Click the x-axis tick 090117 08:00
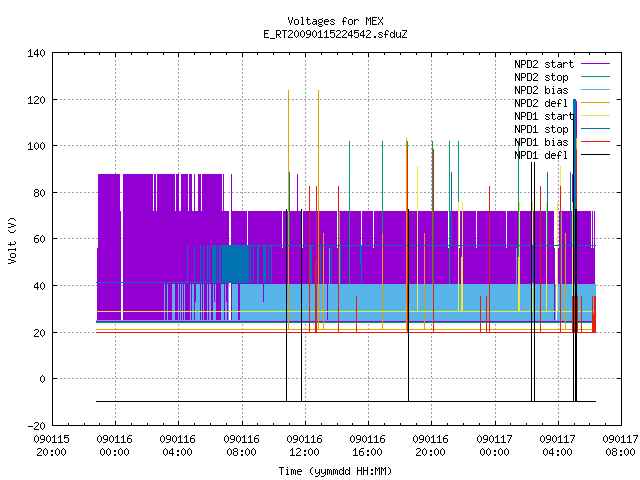640x480 pixels. (x=620, y=446)
